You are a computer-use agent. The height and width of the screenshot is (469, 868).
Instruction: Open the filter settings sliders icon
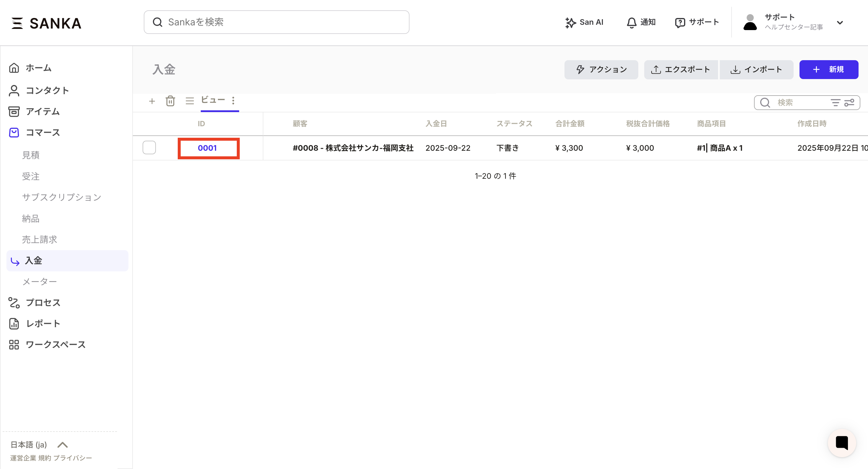pyautogui.click(x=849, y=103)
